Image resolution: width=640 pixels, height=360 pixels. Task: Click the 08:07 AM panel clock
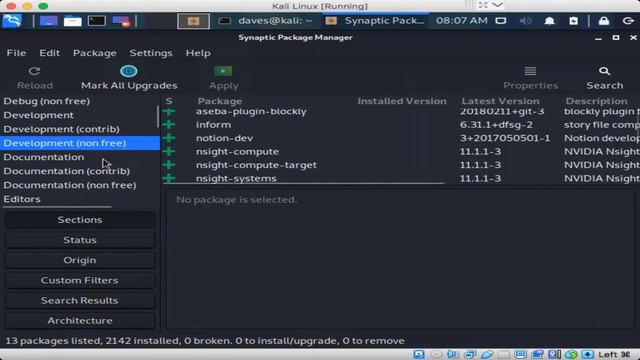coord(462,20)
